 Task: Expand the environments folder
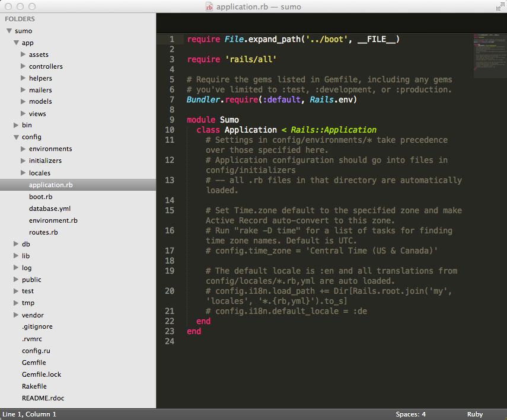point(24,149)
